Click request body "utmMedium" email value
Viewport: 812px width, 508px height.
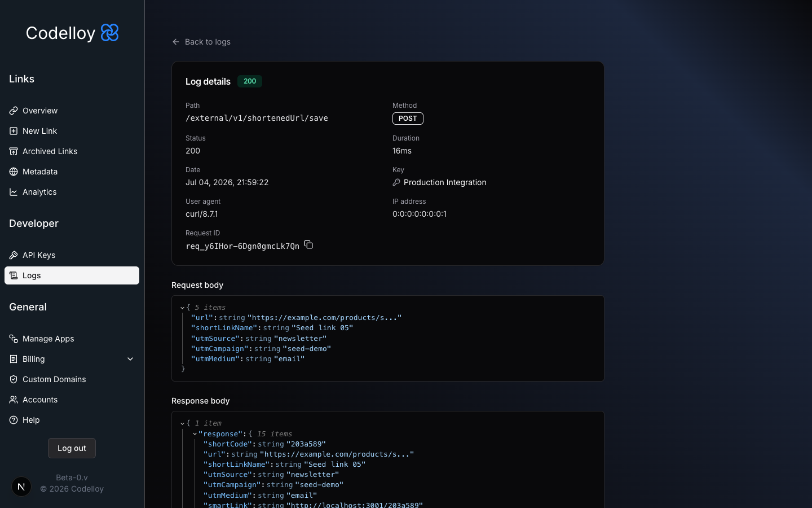tap(289, 359)
